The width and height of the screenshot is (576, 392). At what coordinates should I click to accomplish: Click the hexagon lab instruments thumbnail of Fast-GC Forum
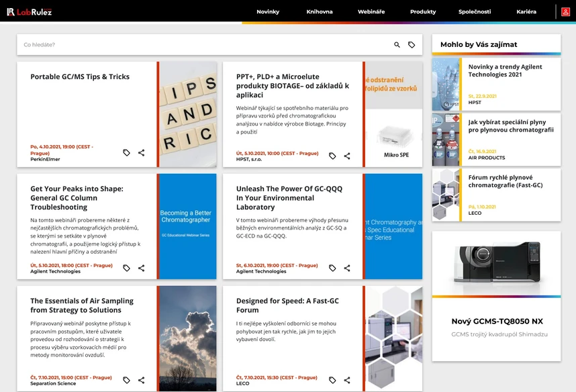tap(394, 338)
